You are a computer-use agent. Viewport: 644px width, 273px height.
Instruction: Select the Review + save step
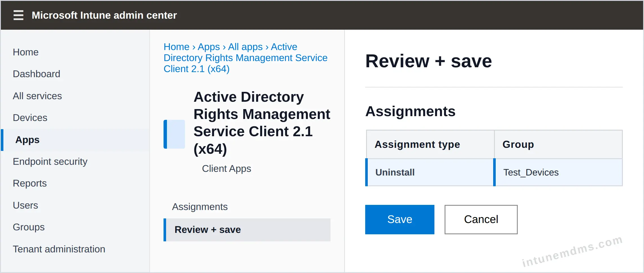click(x=247, y=230)
